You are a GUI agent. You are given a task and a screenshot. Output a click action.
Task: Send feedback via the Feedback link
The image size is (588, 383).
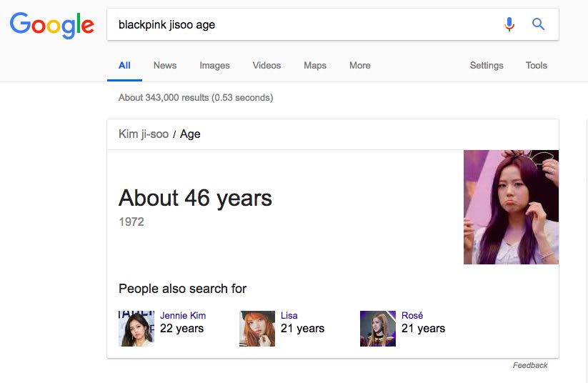pos(530,365)
